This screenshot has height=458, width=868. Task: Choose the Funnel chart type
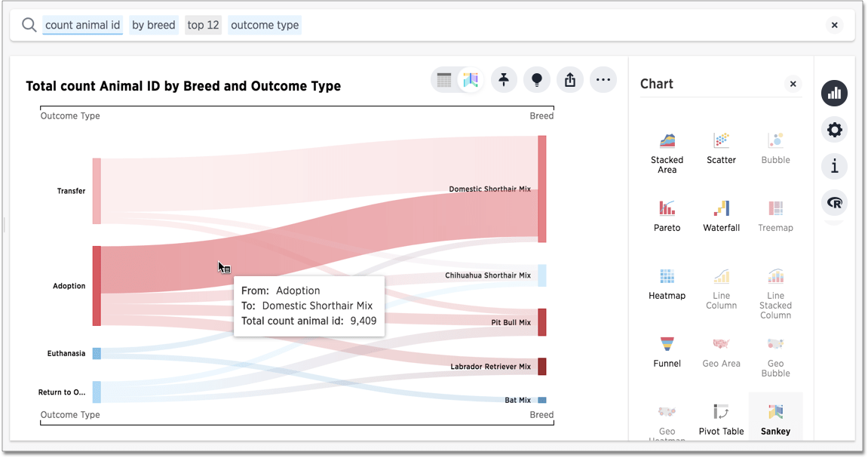point(667,352)
